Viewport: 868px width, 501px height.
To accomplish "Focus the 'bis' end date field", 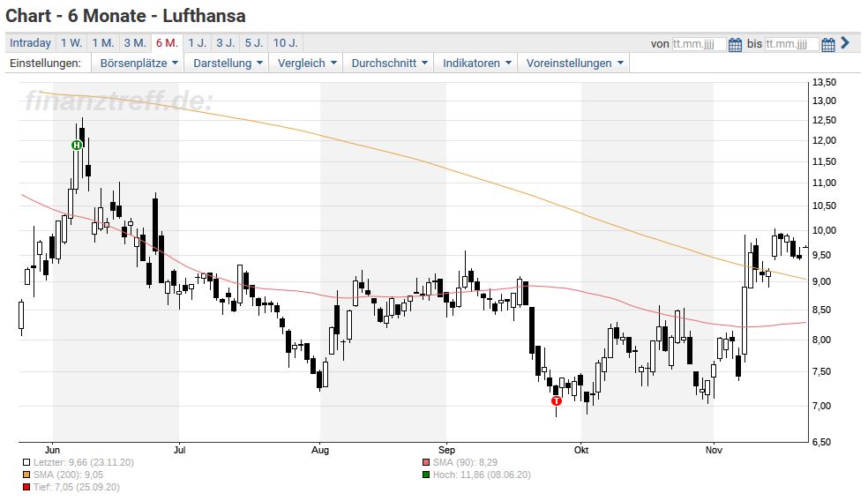I will [x=791, y=44].
